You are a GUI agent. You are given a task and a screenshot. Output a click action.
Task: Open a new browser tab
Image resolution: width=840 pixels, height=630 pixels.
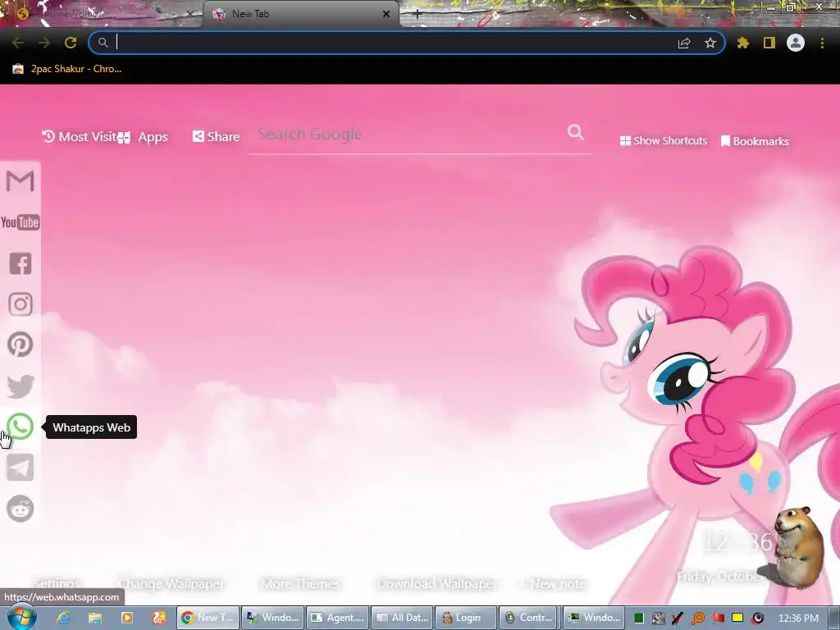pos(418,15)
